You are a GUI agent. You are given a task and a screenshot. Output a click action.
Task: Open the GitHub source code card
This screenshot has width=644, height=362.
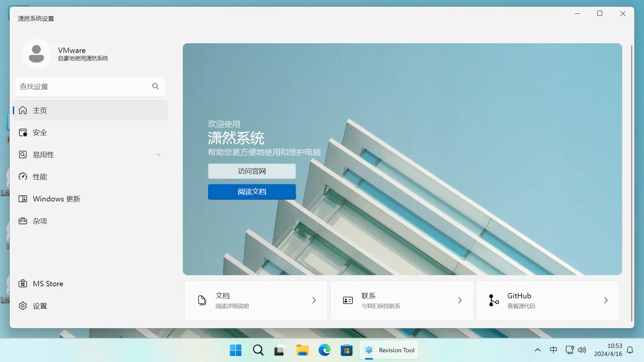point(548,300)
